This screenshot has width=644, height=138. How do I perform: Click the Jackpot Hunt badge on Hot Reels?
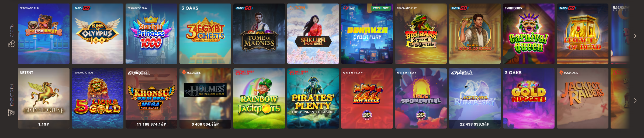click(367, 115)
